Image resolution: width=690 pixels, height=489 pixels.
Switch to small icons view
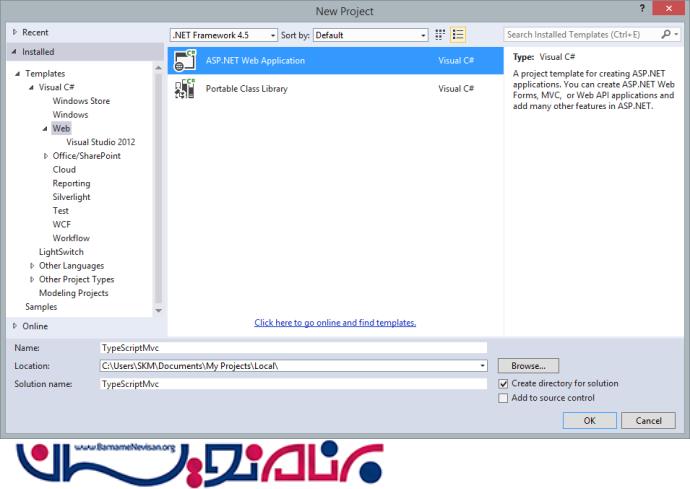tap(440, 34)
